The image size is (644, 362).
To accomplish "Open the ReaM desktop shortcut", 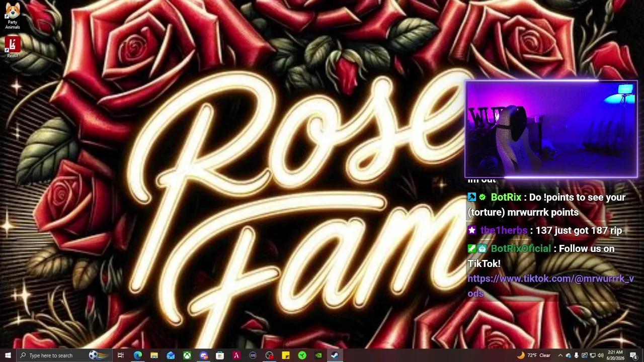I will pos(13,47).
